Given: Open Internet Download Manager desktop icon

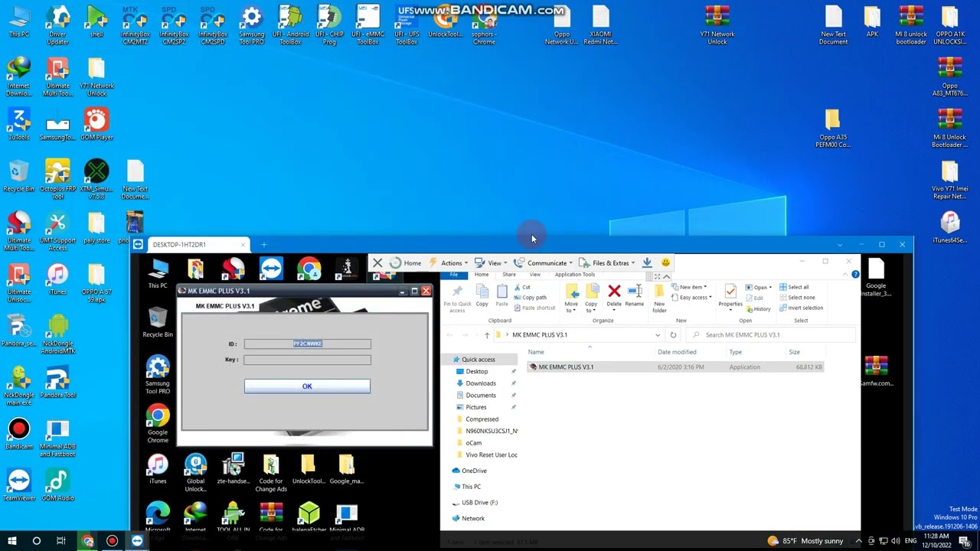Looking at the screenshot, I should tap(19, 77).
